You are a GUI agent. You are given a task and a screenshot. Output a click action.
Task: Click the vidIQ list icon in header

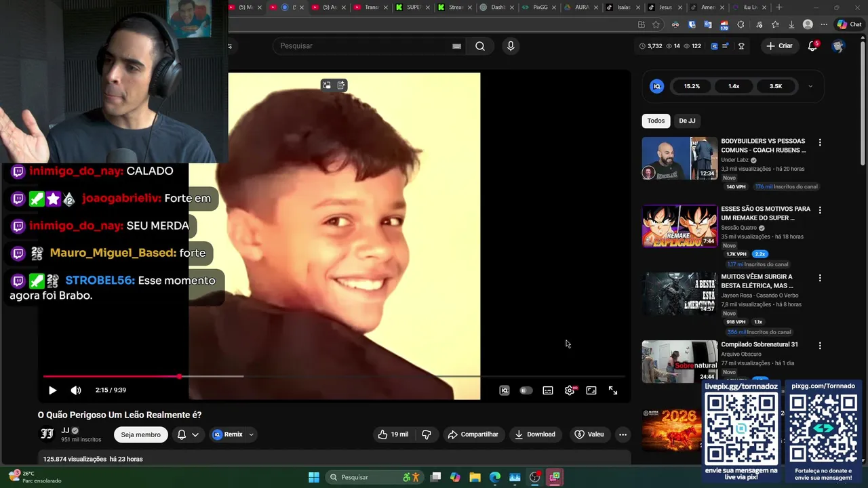(x=726, y=46)
